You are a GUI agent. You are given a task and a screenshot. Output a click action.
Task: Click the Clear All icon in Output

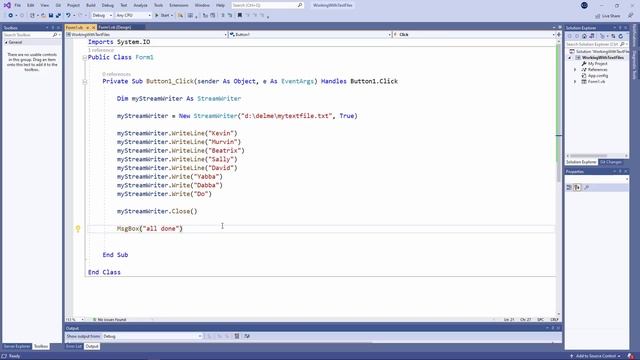click(237, 336)
